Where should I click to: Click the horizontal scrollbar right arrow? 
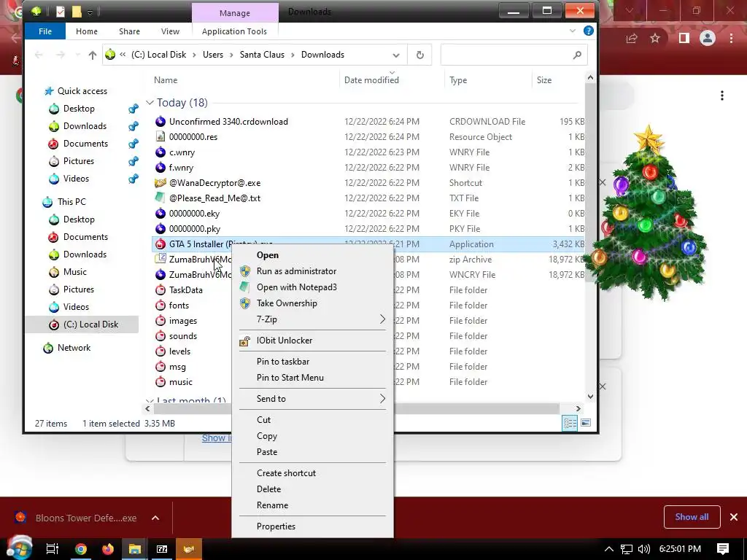578,408
